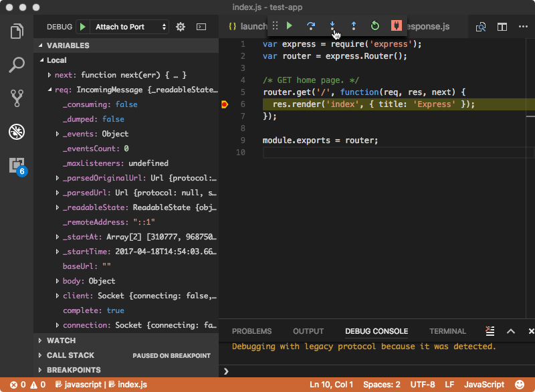Open the editor More Actions menu

[523, 26]
